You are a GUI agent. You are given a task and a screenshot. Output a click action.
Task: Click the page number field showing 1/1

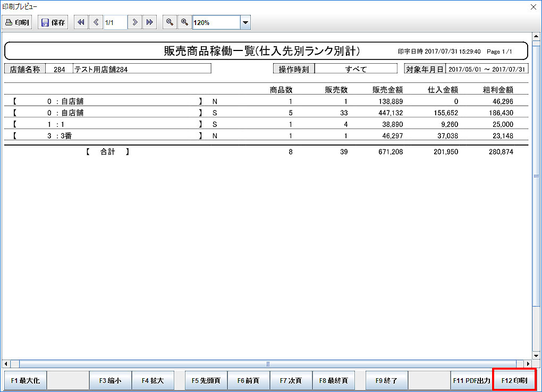tap(115, 22)
